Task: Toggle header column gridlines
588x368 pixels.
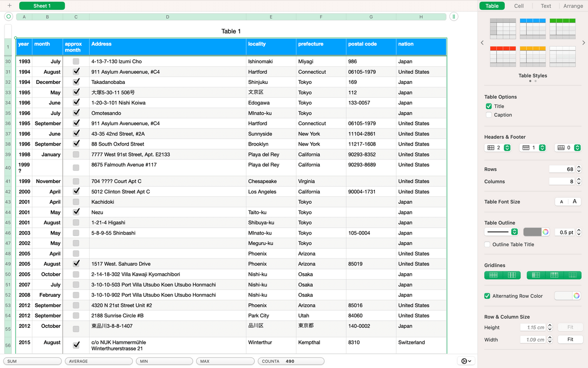Action: tap(536, 275)
